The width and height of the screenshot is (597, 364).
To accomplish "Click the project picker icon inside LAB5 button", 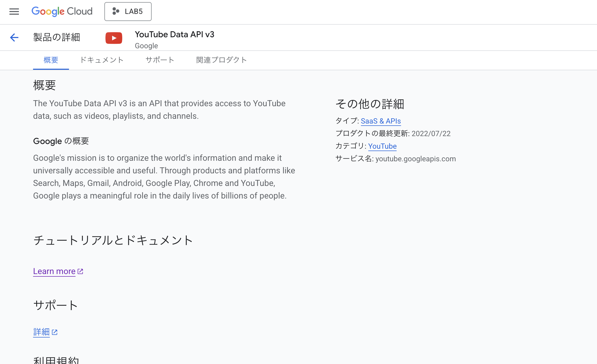I will tap(115, 11).
